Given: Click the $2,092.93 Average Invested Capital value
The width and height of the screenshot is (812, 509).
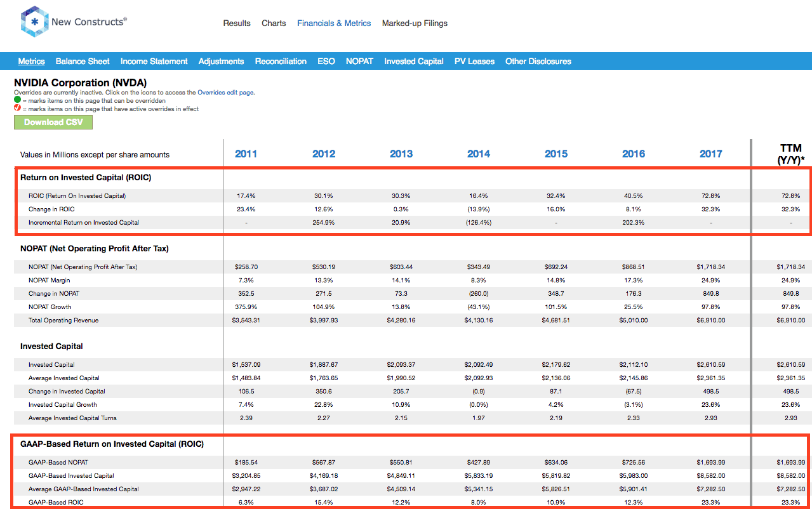Looking at the screenshot, I should point(479,378).
